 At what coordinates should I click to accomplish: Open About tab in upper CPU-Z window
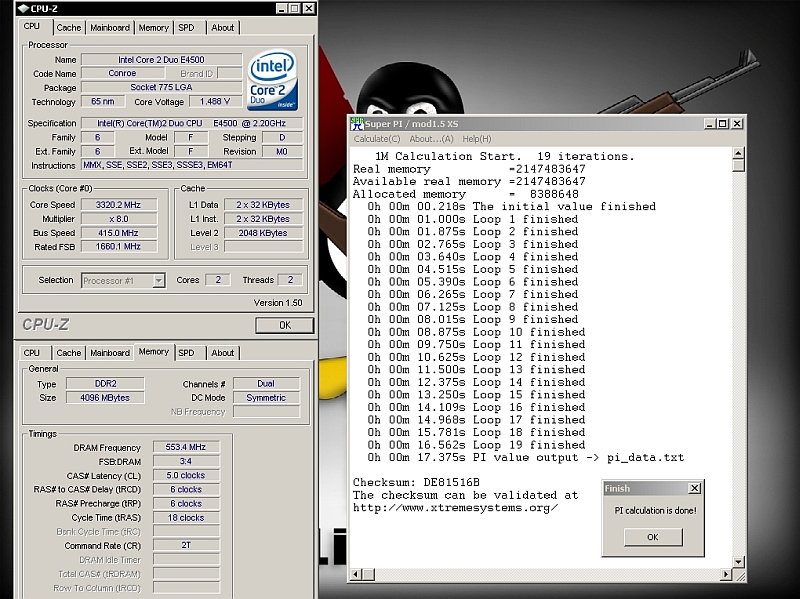pos(222,28)
